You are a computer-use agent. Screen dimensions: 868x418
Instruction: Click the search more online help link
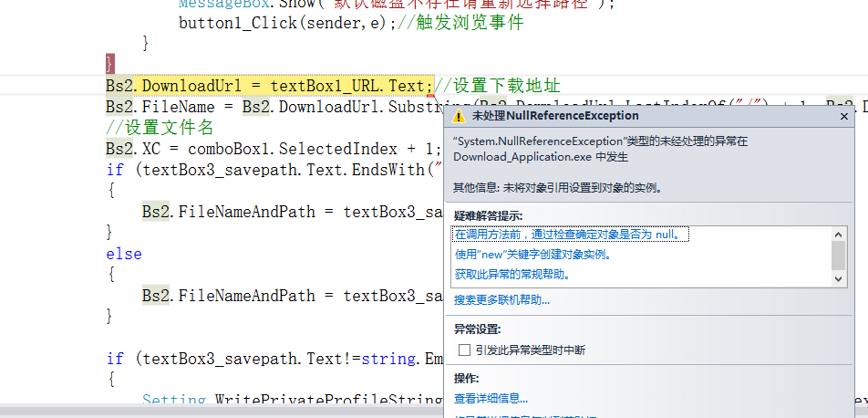point(502,300)
